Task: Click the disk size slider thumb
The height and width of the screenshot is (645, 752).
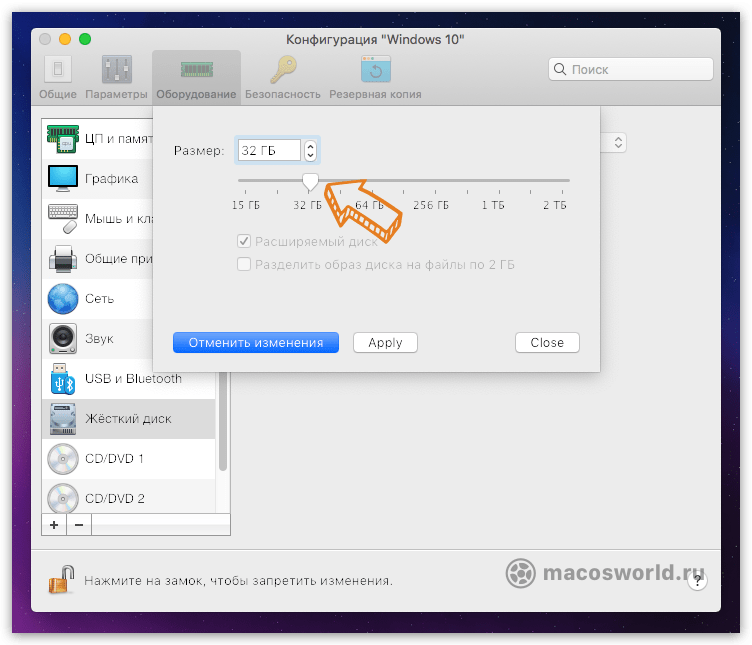Action: [x=310, y=181]
